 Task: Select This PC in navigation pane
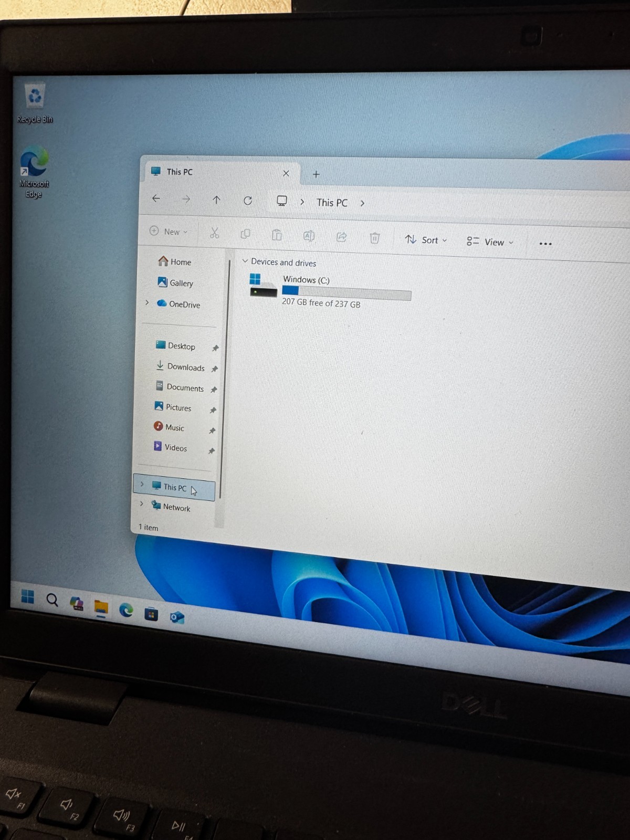pyautogui.click(x=174, y=487)
